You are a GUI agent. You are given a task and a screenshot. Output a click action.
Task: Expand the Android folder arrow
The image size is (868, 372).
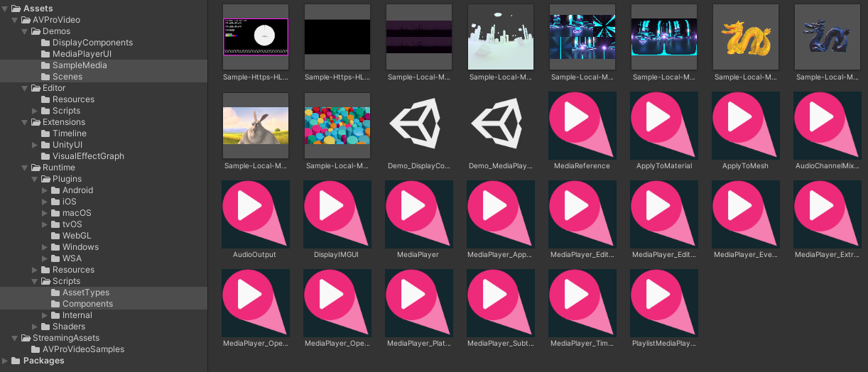[x=45, y=190]
